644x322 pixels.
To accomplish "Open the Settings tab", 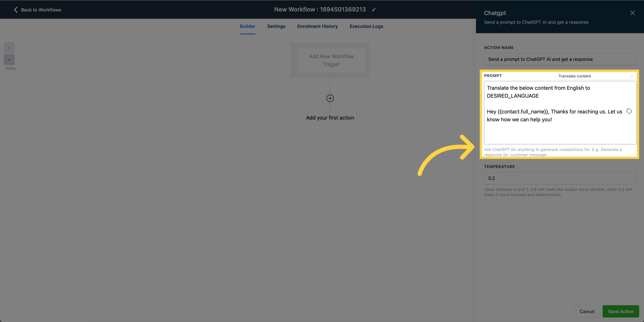I will 276,26.
